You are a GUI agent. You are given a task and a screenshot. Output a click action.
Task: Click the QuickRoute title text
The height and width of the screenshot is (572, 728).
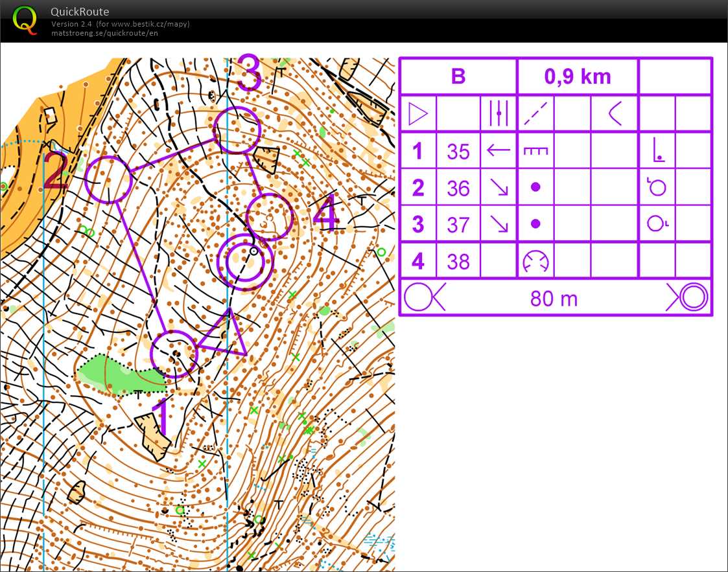pyautogui.click(x=80, y=12)
